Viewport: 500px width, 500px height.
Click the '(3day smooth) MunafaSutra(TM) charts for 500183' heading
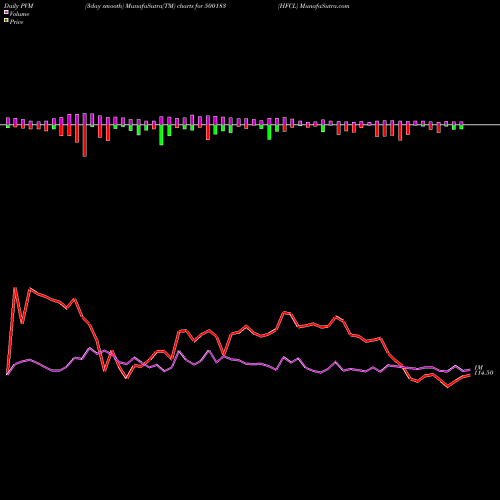(x=156, y=6)
